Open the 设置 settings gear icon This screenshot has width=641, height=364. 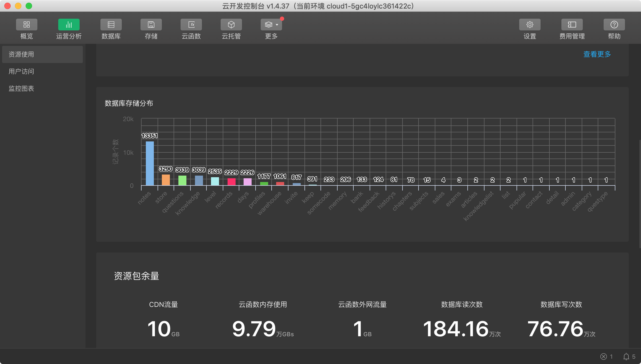coord(530,25)
